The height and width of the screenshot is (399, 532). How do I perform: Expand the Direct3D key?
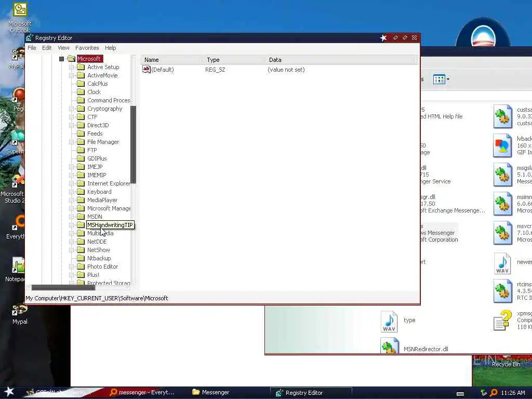coord(71,126)
